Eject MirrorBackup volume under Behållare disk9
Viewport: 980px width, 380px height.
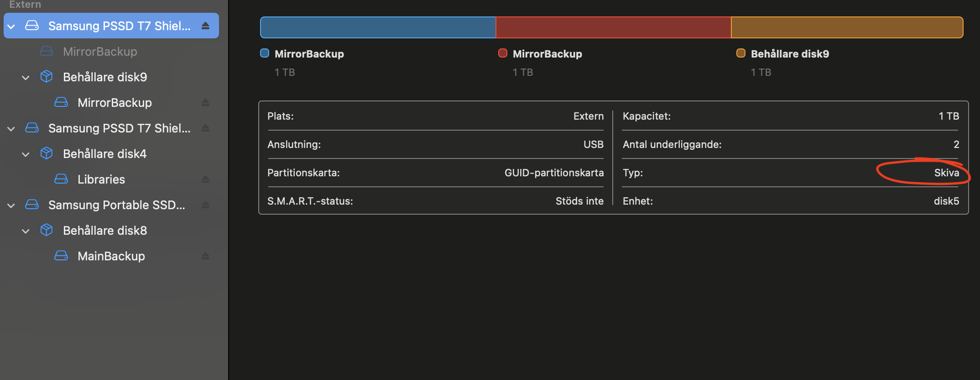pos(205,103)
